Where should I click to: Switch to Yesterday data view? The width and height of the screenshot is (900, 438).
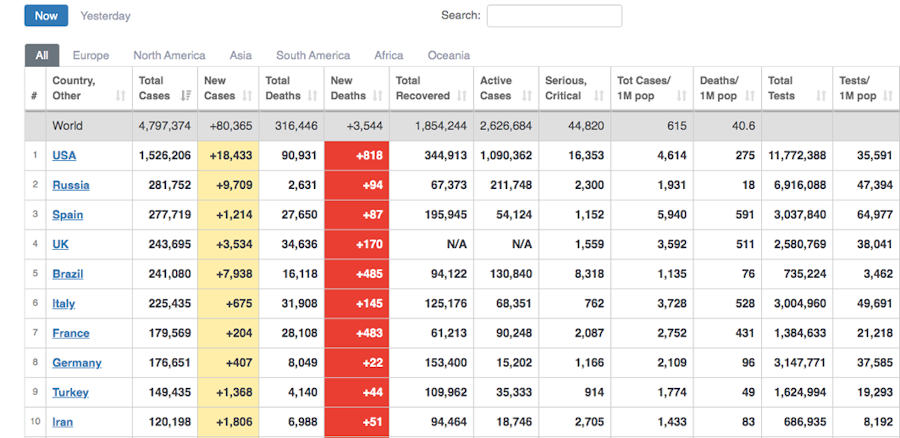click(x=105, y=16)
